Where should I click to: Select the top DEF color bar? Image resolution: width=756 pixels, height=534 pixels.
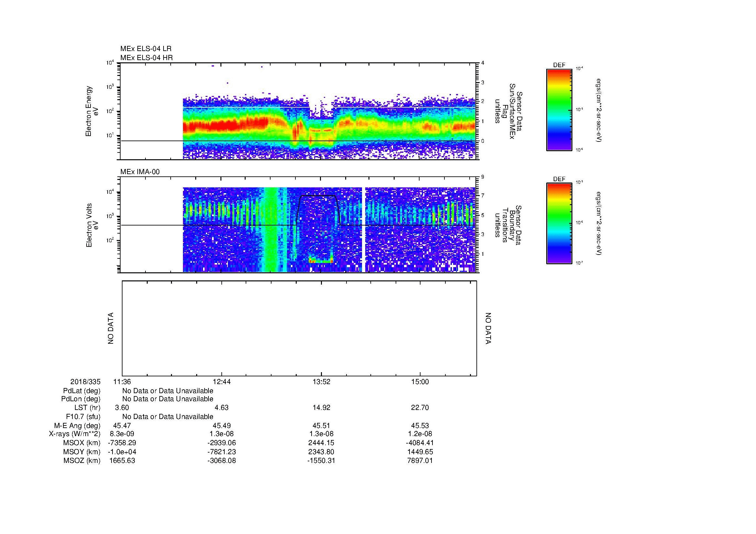click(559, 110)
